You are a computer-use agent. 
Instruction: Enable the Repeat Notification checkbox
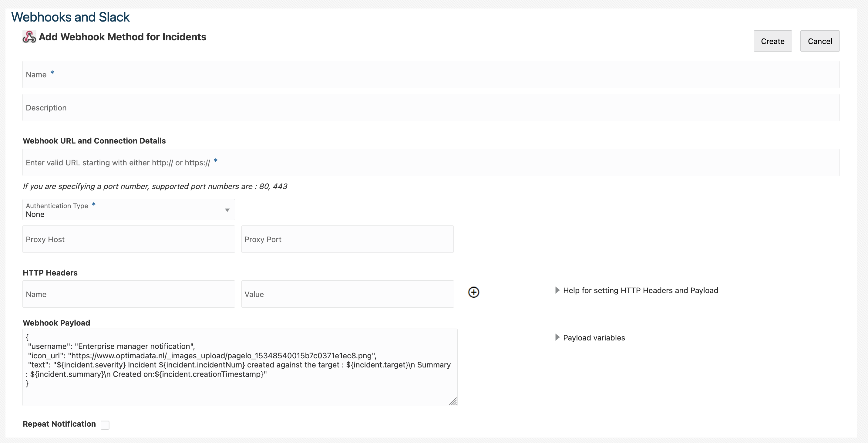[105, 425]
